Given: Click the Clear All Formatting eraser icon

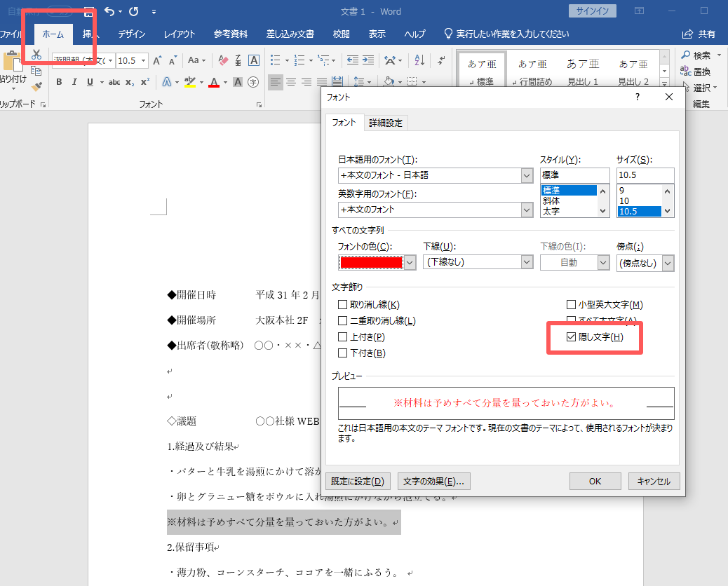Looking at the screenshot, I should coord(224,60).
